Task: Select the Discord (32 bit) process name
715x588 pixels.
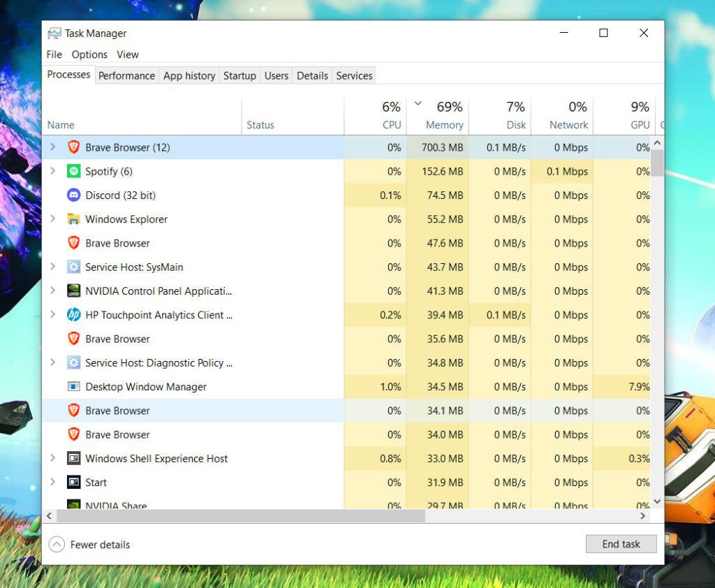Action: click(x=120, y=196)
